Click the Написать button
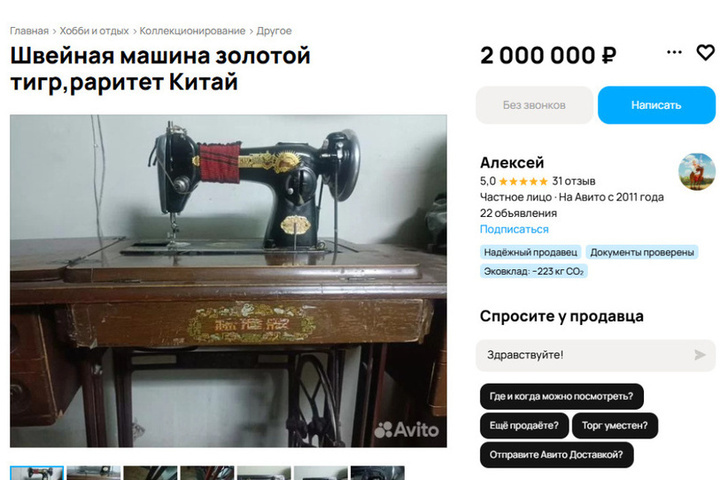This screenshot has width=720, height=480. click(x=656, y=105)
